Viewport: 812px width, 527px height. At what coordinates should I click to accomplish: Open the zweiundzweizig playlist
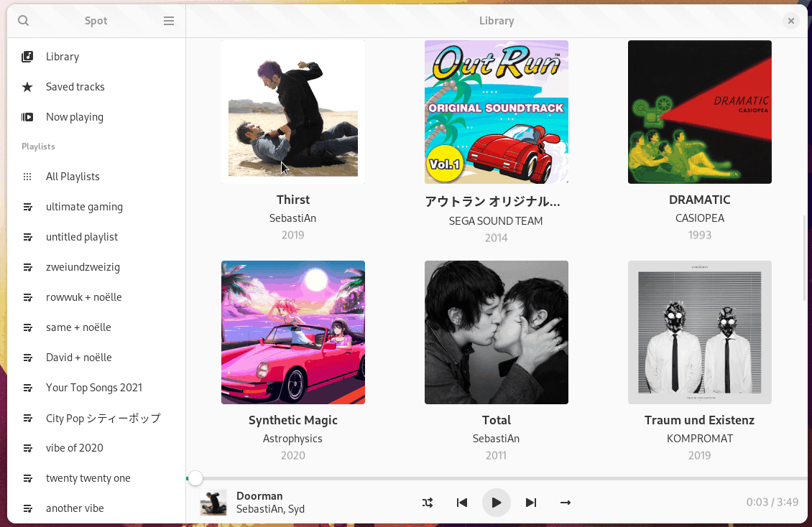click(96, 267)
